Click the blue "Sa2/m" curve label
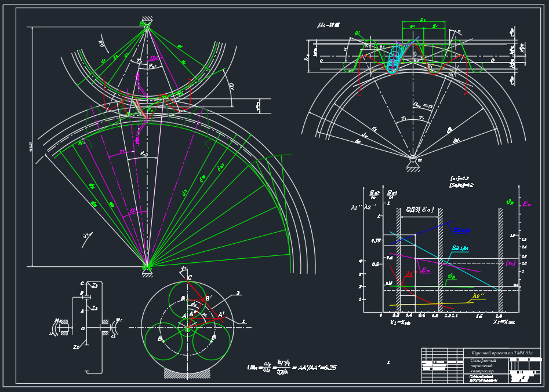 pyautogui.click(x=462, y=230)
